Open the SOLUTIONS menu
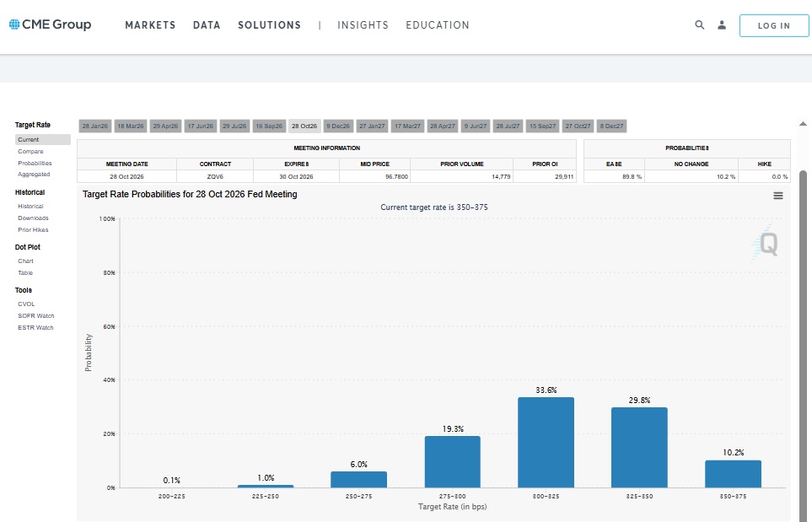The height and width of the screenshot is (522, 812). coord(269,25)
